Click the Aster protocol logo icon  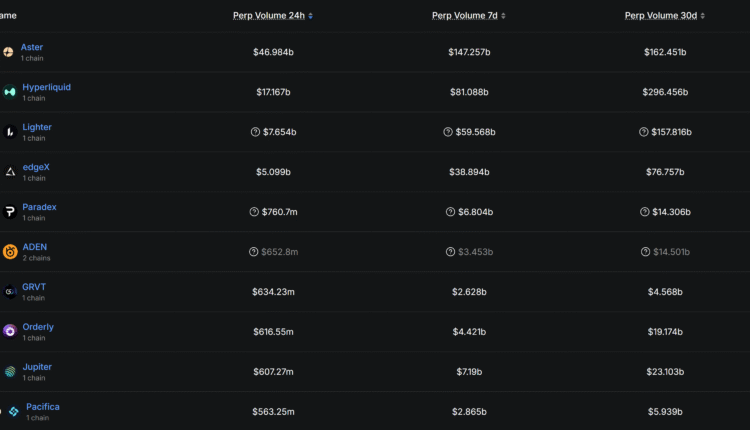coord(8,52)
